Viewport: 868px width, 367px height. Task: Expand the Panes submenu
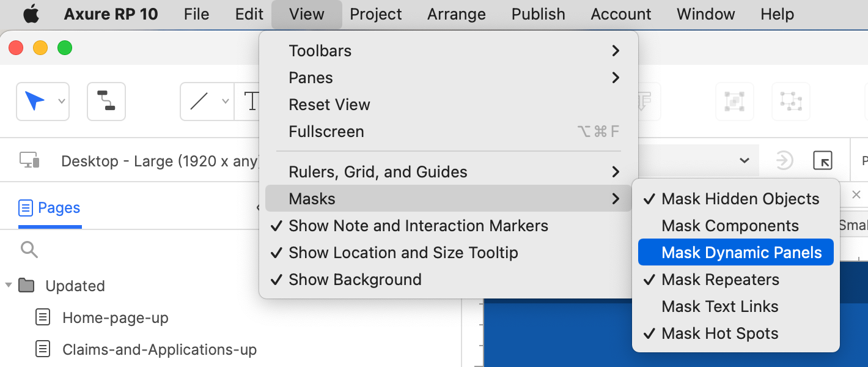click(x=311, y=77)
